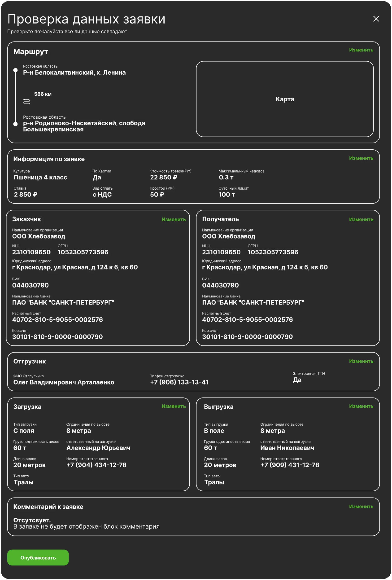Click the route start point marker

click(x=15, y=70)
